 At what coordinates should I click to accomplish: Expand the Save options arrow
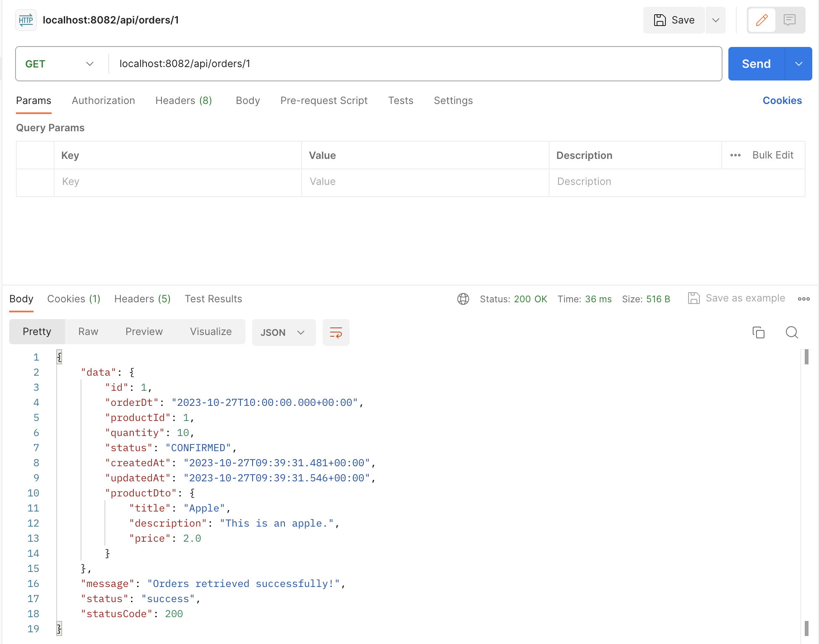tap(716, 20)
